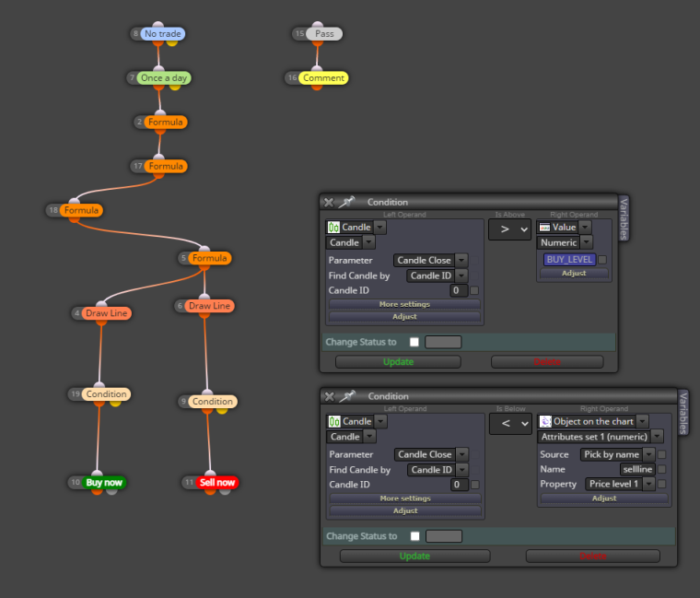700x598 pixels.
Task: Toggle checkbox next to BUY_LEVEL variable
Action: (x=602, y=260)
